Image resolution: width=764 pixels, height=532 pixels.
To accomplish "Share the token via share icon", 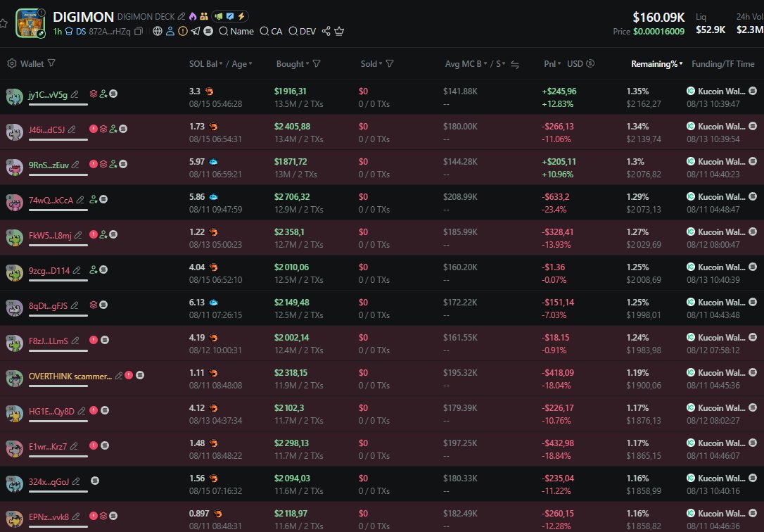I will pyautogui.click(x=326, y=31).
